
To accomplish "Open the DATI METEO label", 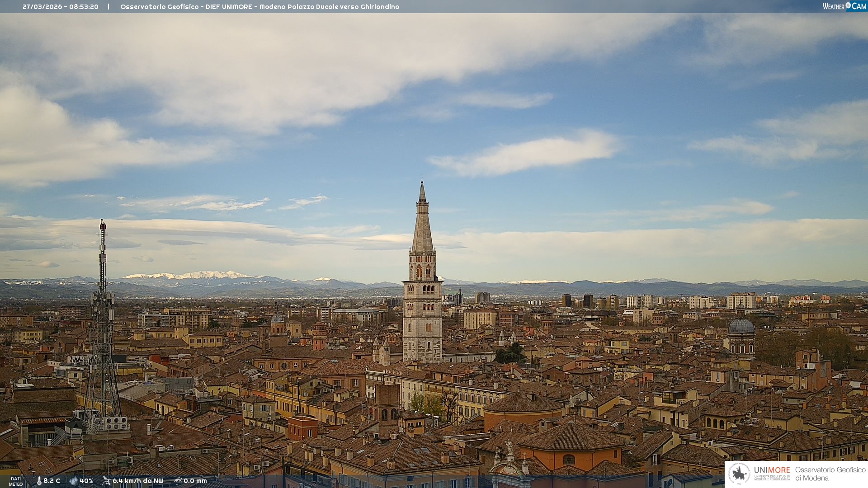I will [x=16, y=481].
